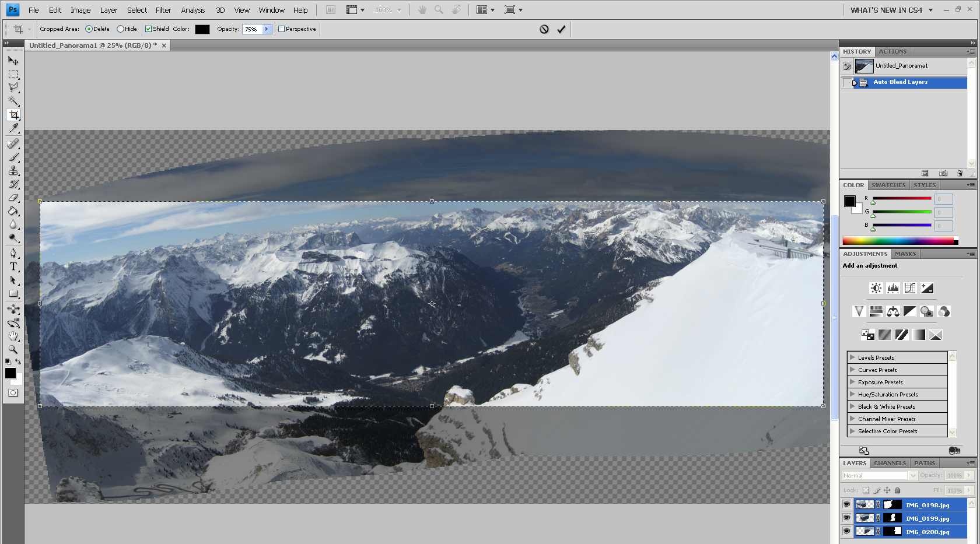Enable the Perspective checkbox
The image size is (980, 544).
point(282,29)
